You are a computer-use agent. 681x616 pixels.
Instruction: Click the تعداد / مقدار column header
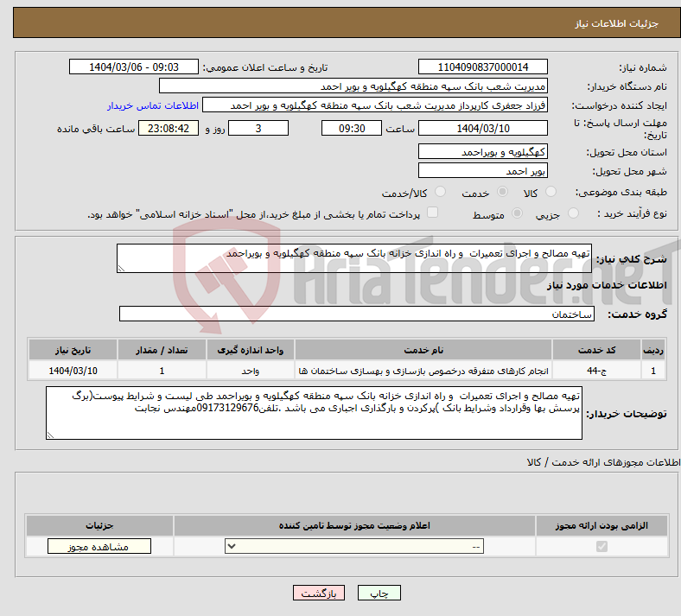[x=162, y=350]
